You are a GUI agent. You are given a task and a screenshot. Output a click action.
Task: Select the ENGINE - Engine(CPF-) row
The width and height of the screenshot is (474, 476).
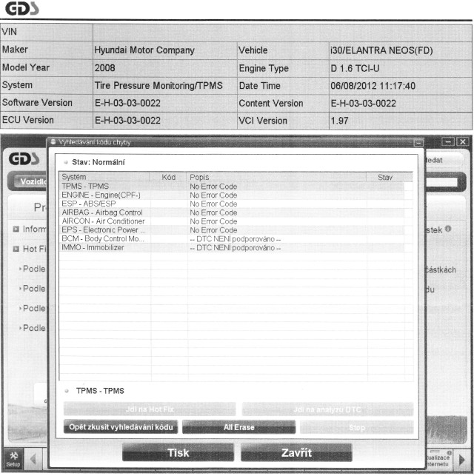point(231,195)
